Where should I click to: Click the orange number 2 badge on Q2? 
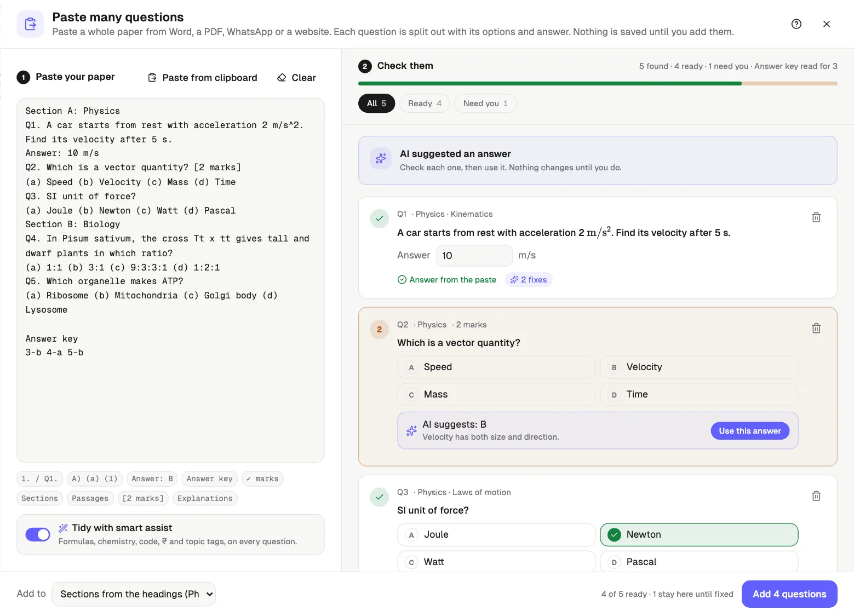pos(379,330)
